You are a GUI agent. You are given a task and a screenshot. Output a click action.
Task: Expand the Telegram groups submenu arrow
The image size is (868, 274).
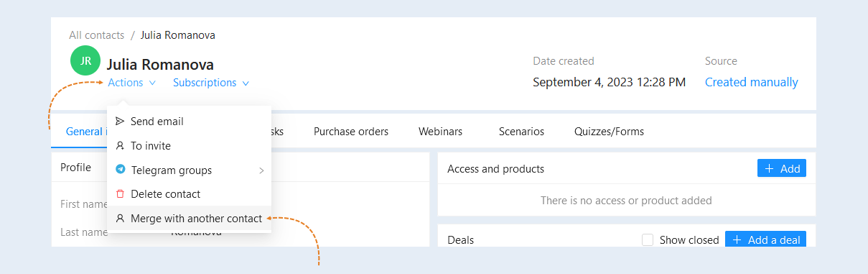[261, 170]
